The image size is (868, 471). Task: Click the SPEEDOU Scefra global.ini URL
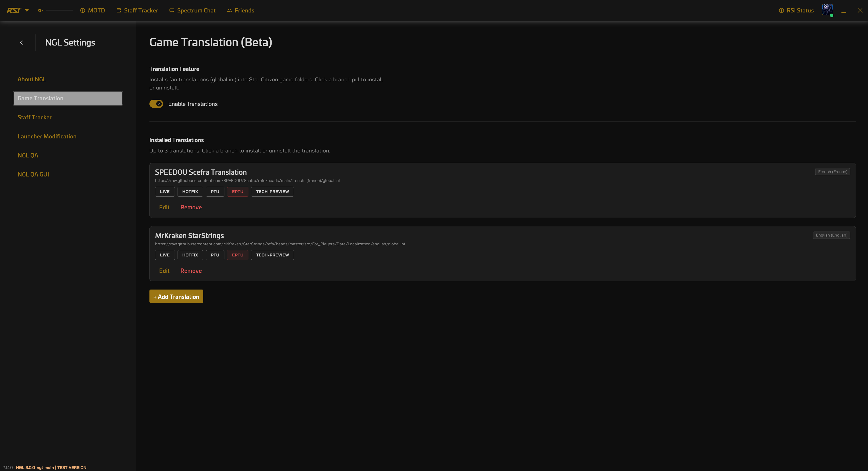pos(247,181)
